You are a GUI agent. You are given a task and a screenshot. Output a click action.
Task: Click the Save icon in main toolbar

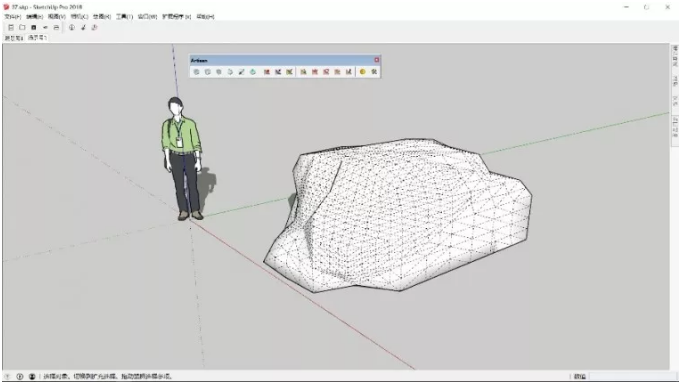click(33, 27)
